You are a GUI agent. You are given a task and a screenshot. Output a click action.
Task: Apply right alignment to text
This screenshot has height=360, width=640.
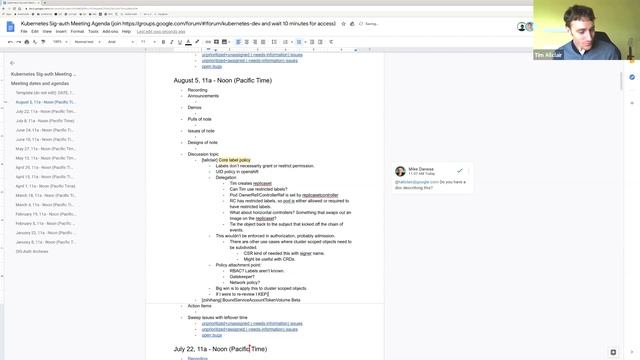coord(255,42)
